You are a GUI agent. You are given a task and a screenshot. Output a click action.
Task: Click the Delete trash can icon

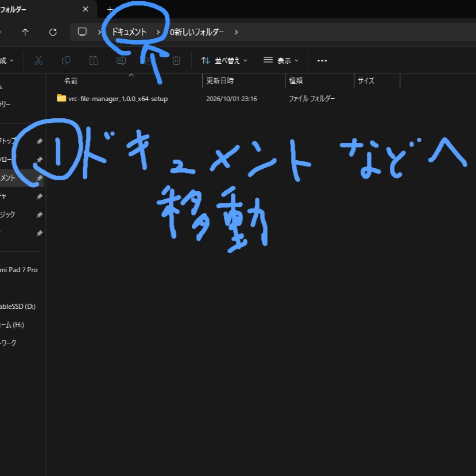176,60
